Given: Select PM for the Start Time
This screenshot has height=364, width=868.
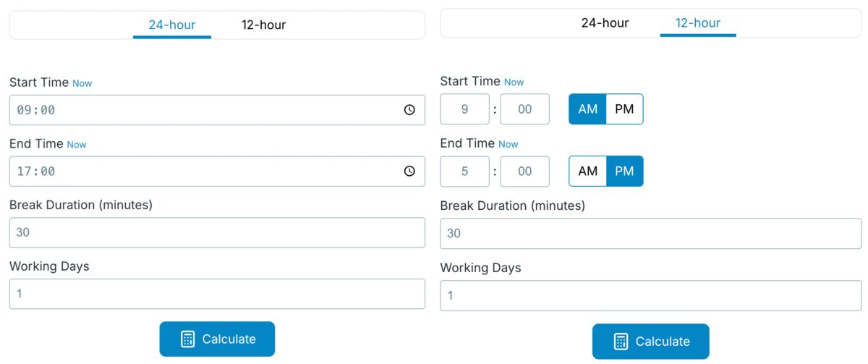Looking at the screenshot, I should (x=624, y=109).
